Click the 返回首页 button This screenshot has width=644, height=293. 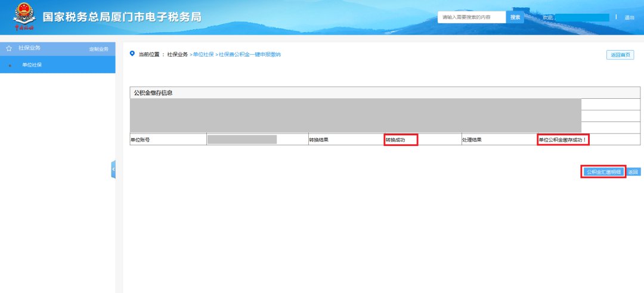click(x=620, y=55)
